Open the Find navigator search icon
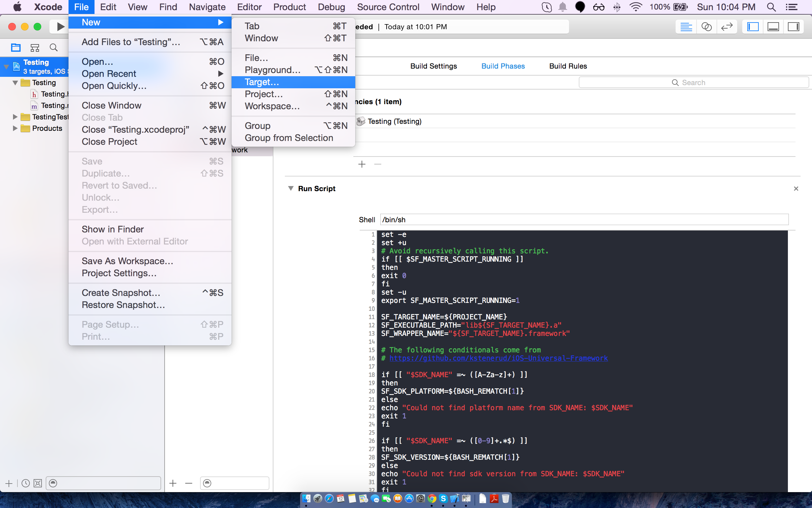The width and height of the screenshot is (812, 508). (54, 47)
